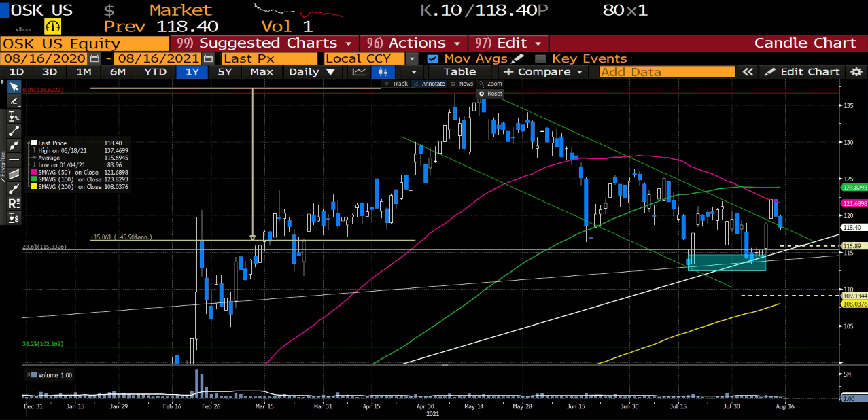The height and width of the screenshot is (420, 868).
Task: Change the Daily periodicity dropdown
Action: point(311,72)
